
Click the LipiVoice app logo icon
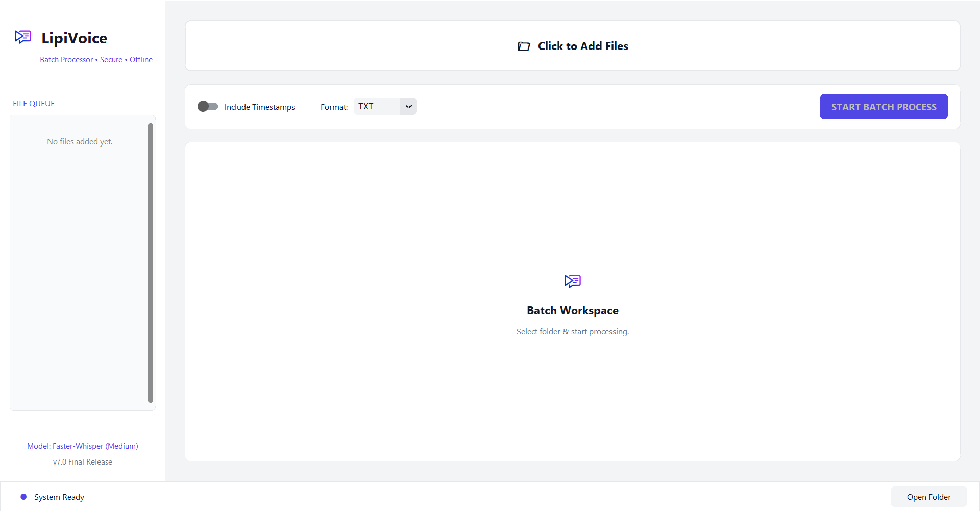coord(22,37)
